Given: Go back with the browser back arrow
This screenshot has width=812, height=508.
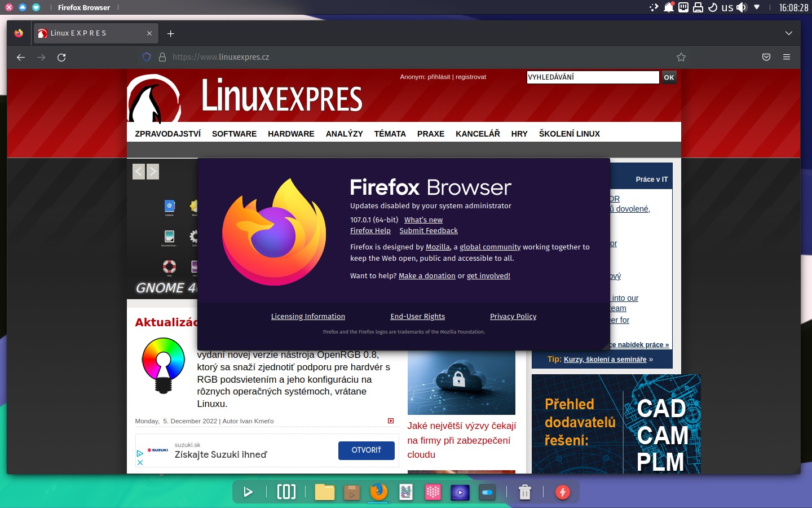Looking at the screenshot, I should [x=21, y=57].
